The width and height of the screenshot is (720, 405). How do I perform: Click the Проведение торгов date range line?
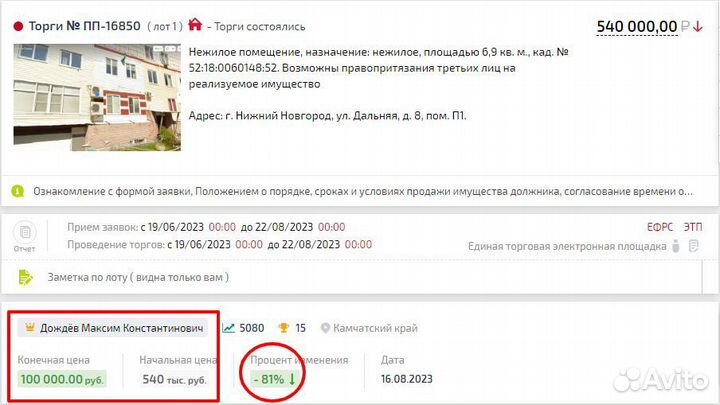click(x=219, y=245)
